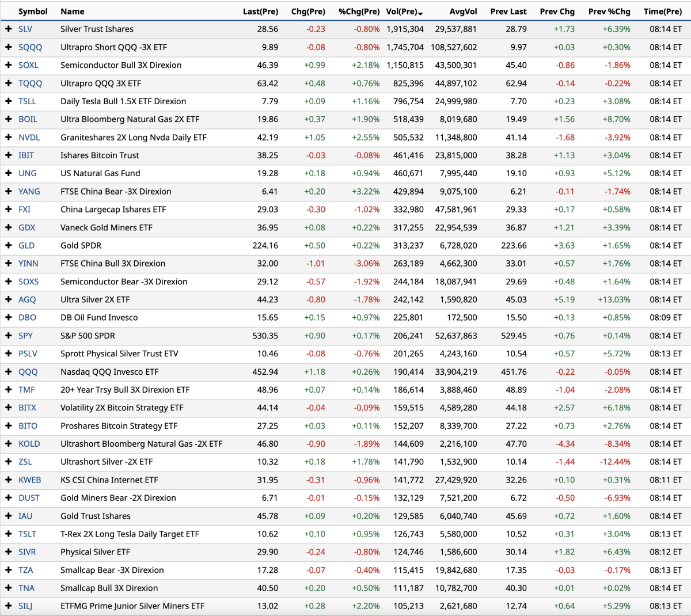Expand the SLV row plus icon
The image size is (691, 616).
point(9,29)
